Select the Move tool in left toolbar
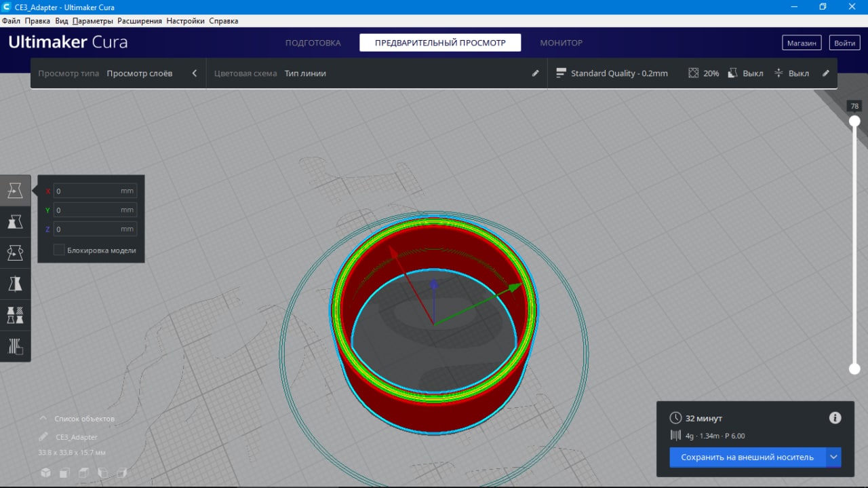The image size is (868, 488). pyautogui.click(x=15, y=191)
